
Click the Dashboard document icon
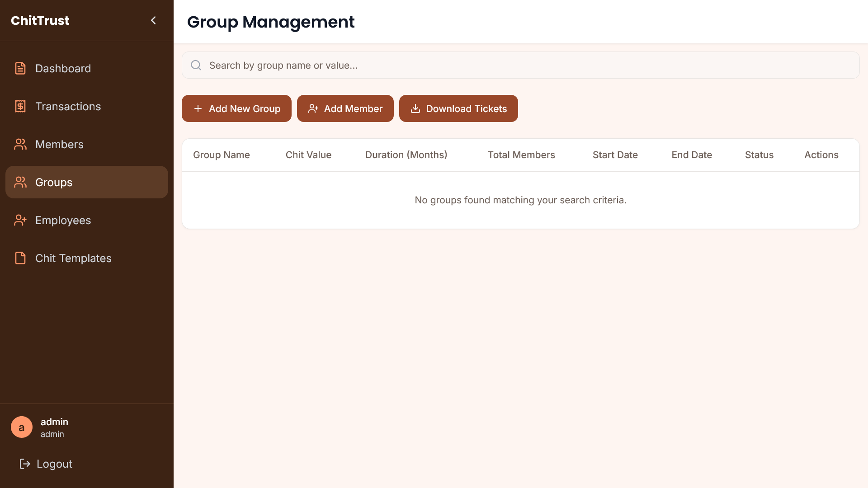[x=20, y=68]
